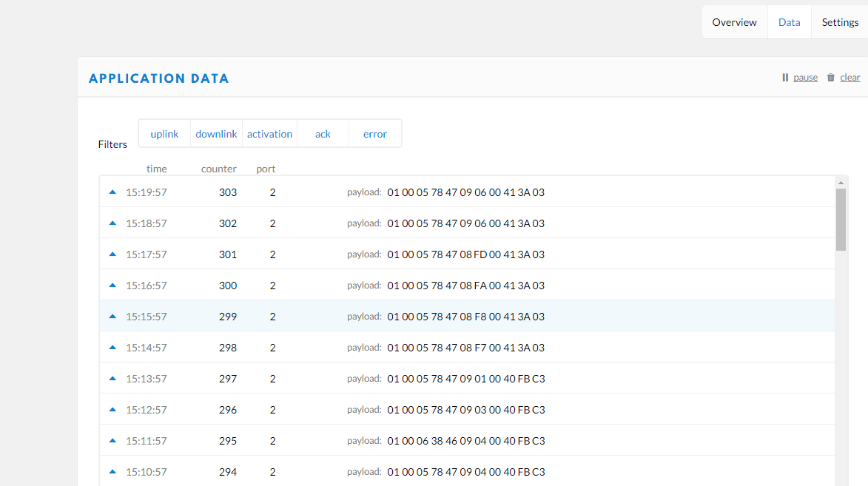Click the pause link
The width and height of the screenshot is (868, 486).
pos(805,78)
